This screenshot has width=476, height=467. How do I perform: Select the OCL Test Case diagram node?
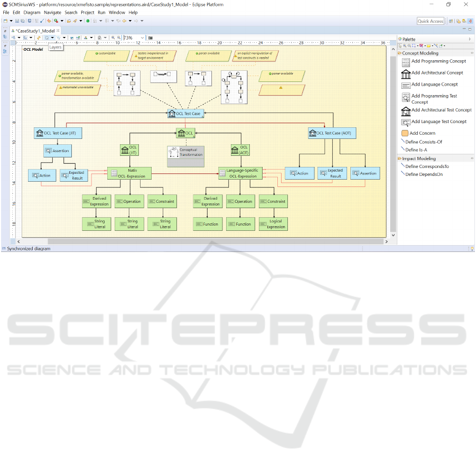click(x=185, y=114)
